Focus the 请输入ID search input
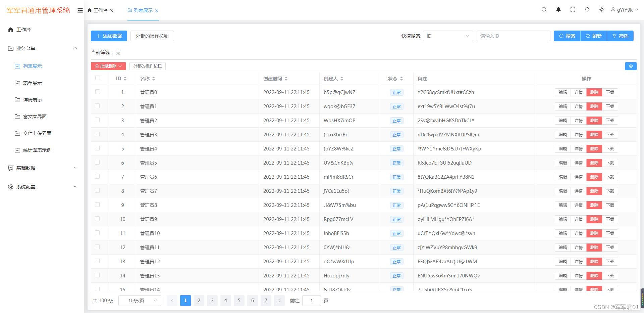The image size is (644, 313). [x=513, y=36]
